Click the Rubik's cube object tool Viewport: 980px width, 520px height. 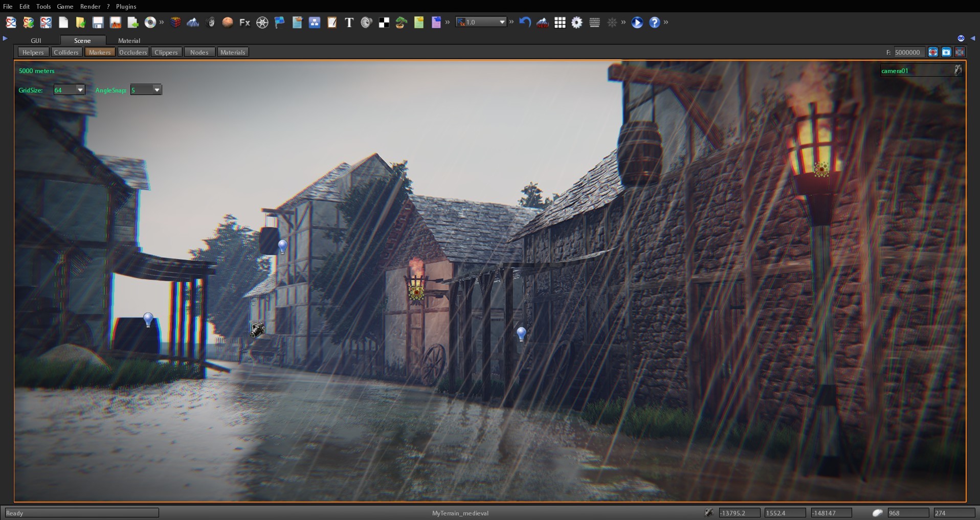click(176, 22)
